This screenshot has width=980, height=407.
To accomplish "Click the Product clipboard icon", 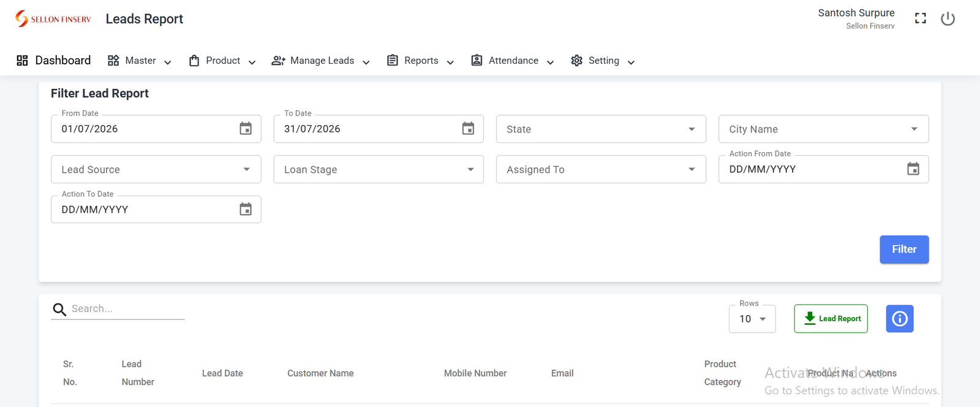I will coord(194,60).
